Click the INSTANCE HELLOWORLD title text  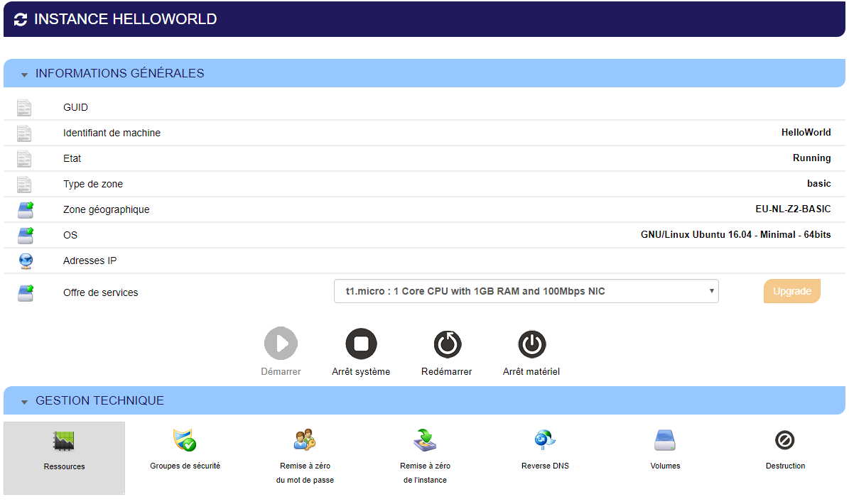(126, 19)
